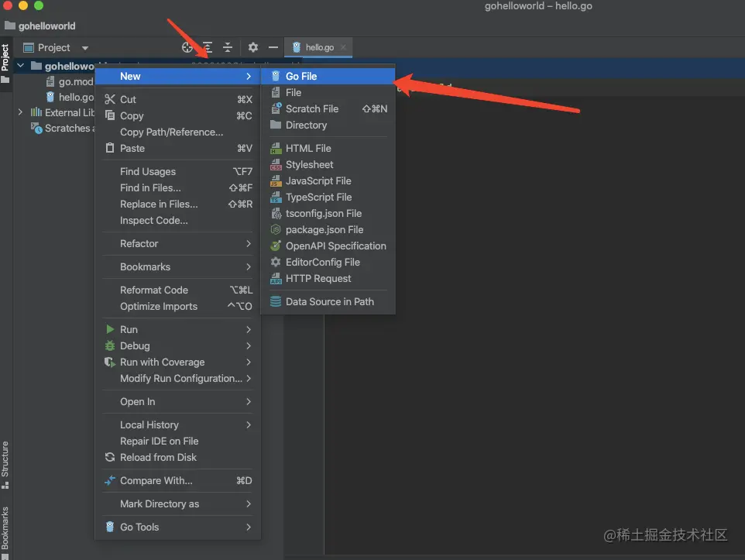This screenshot has height=560, width=745.
Task: Click the gohelloworld breadcrumb in navigation bar
Action: tap(40, 26)
